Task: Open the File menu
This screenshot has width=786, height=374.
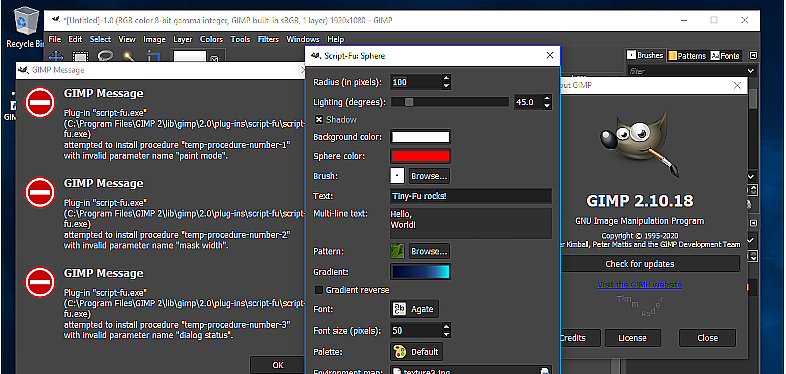Action: click(55, 39)
